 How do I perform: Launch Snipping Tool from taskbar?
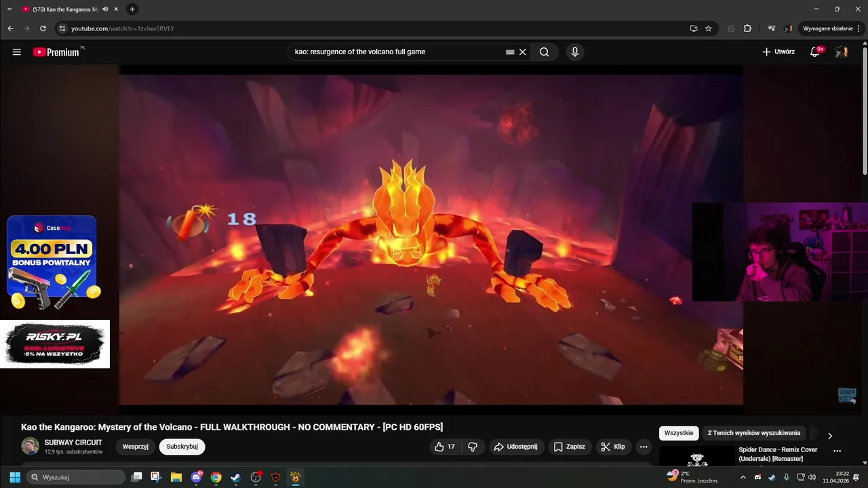pyautogui.click(x=157, y=477)
